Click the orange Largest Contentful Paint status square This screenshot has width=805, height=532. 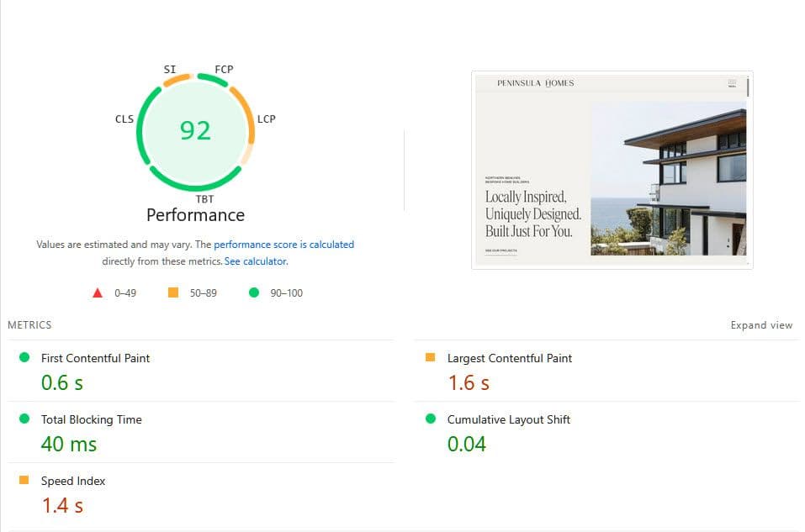coord(432,358)
